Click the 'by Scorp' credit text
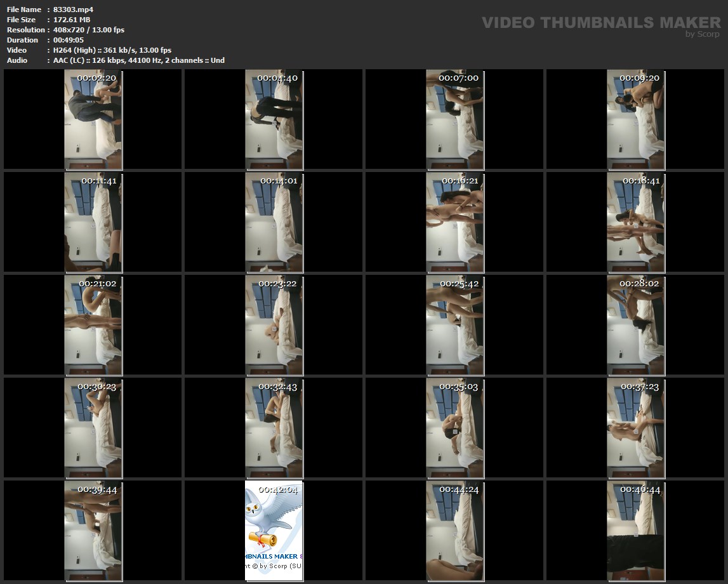This screenshot has width=728, height=584. pos(702,34)
